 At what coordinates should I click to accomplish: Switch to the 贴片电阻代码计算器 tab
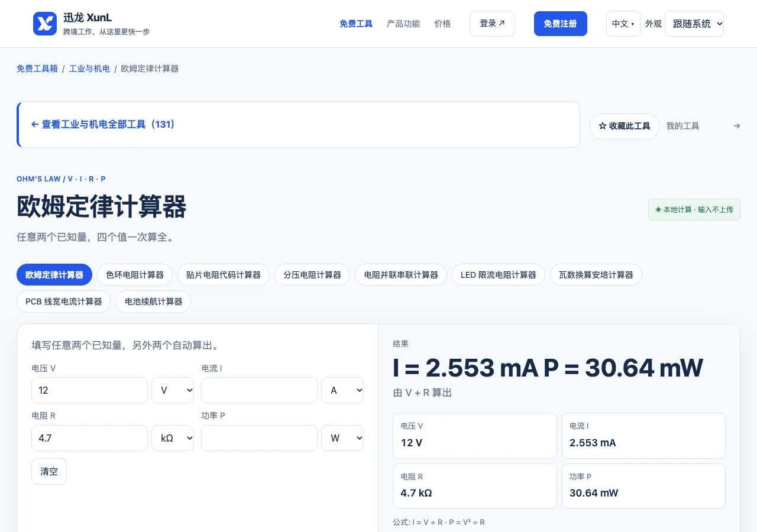(x=224, y=275)
